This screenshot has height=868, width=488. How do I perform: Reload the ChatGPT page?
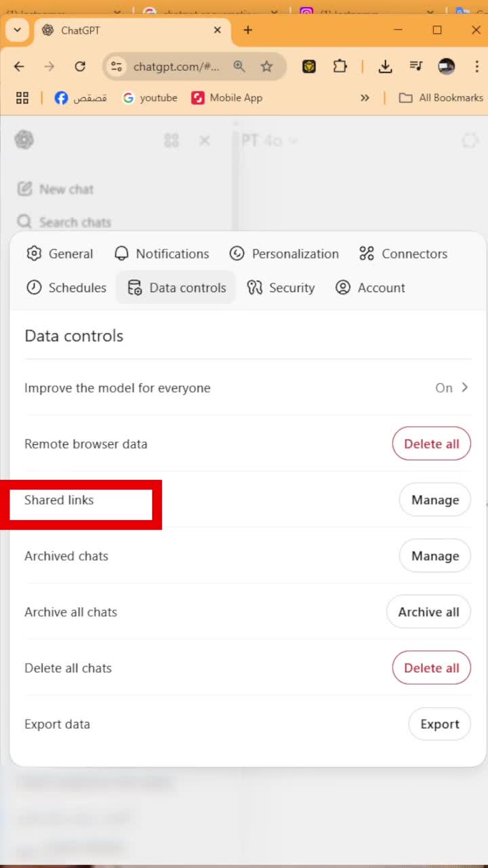[80, 66]
